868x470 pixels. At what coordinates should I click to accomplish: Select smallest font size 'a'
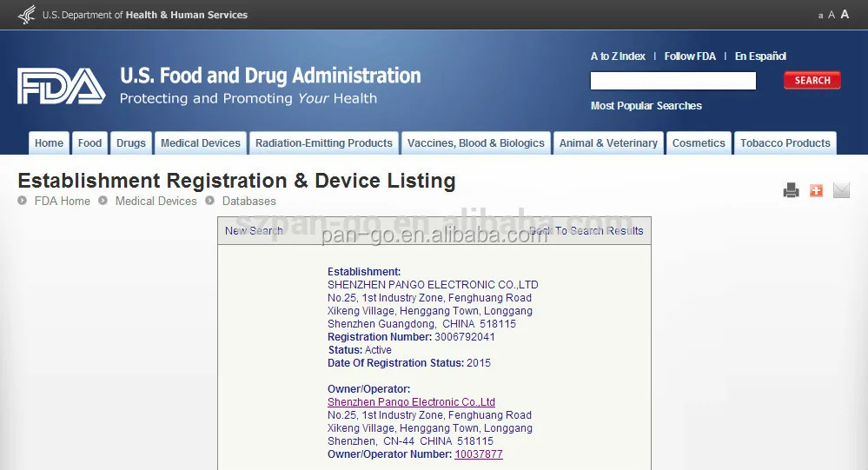click(820, 16)
